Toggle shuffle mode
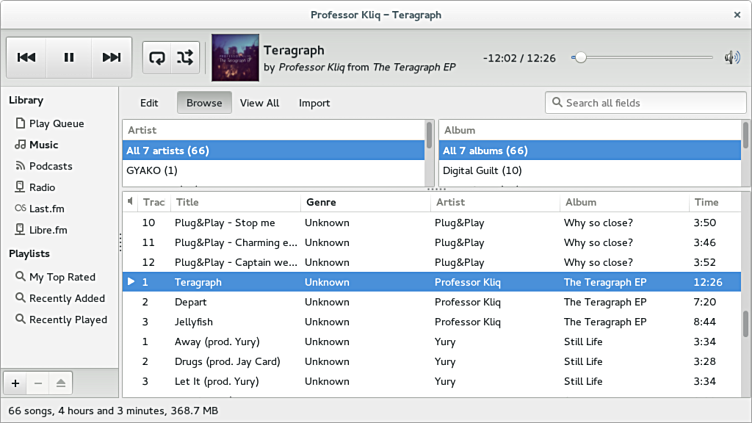752x423 pixels. 185,57
